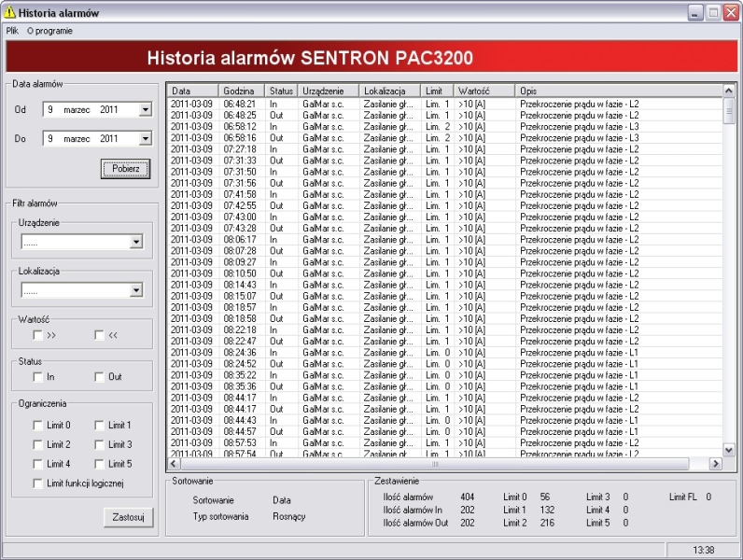
Task: Click the Pobierz button
Action: pyautogui.click(x=126, y=169)
